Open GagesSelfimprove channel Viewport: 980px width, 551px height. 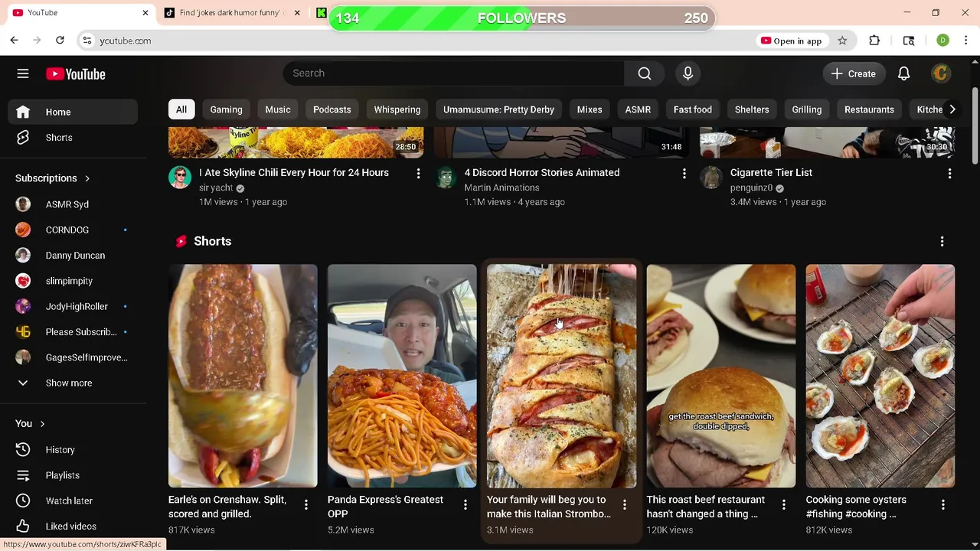click(73, 357)
